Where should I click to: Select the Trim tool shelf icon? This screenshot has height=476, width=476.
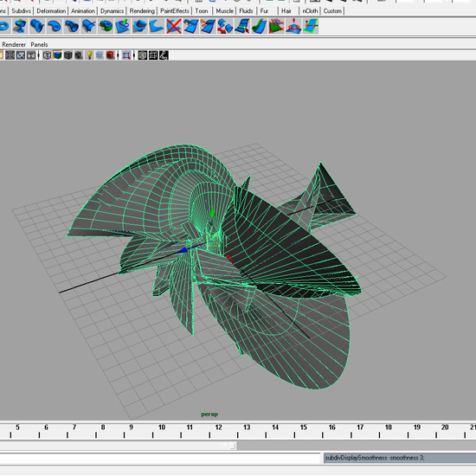[157, 26]
